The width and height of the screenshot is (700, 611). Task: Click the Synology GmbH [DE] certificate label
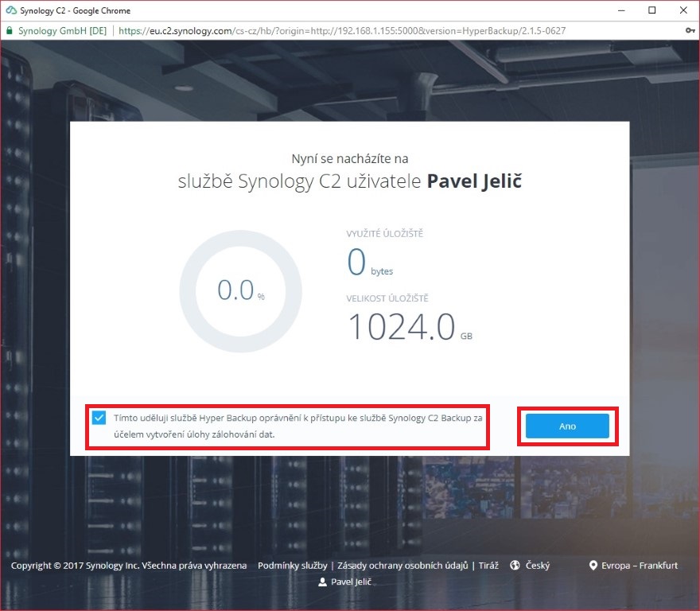[63, 31]
